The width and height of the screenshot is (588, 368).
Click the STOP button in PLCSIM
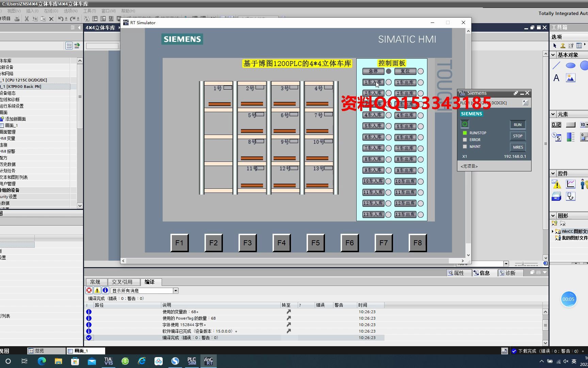point(518,136)
